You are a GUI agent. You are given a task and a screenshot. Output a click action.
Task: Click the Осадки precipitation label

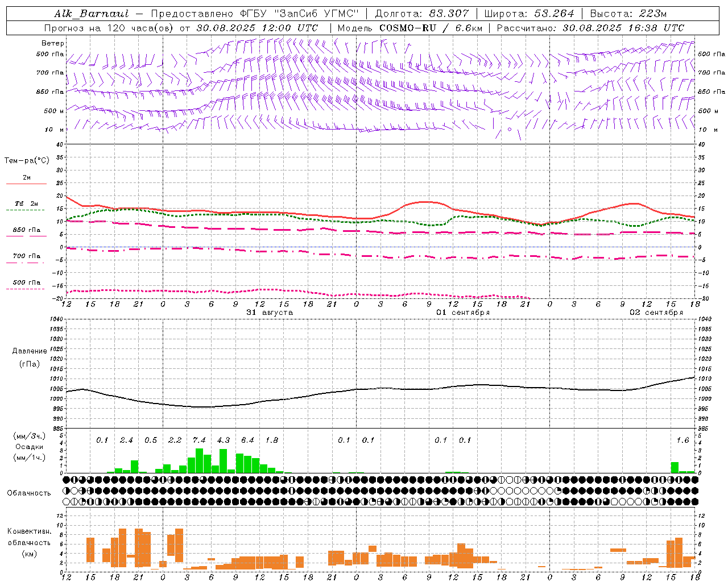pyautogui.click(x=29, y=447)
